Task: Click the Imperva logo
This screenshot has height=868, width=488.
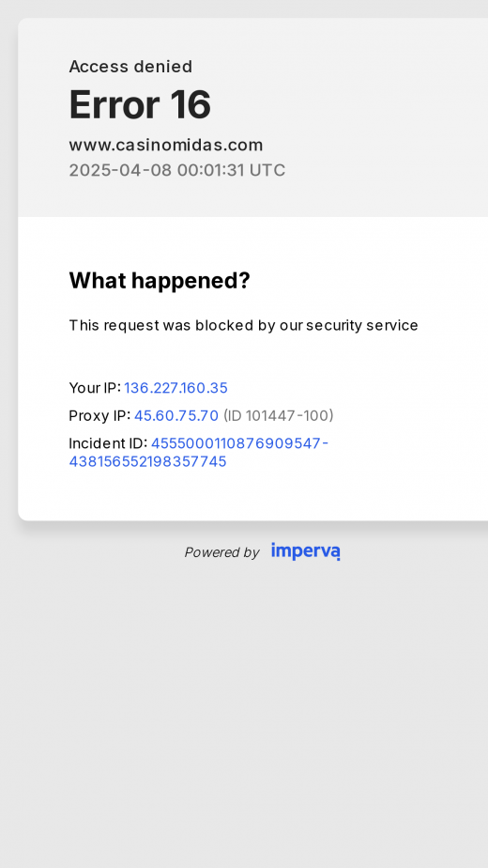Action: (x=305, y=551)
